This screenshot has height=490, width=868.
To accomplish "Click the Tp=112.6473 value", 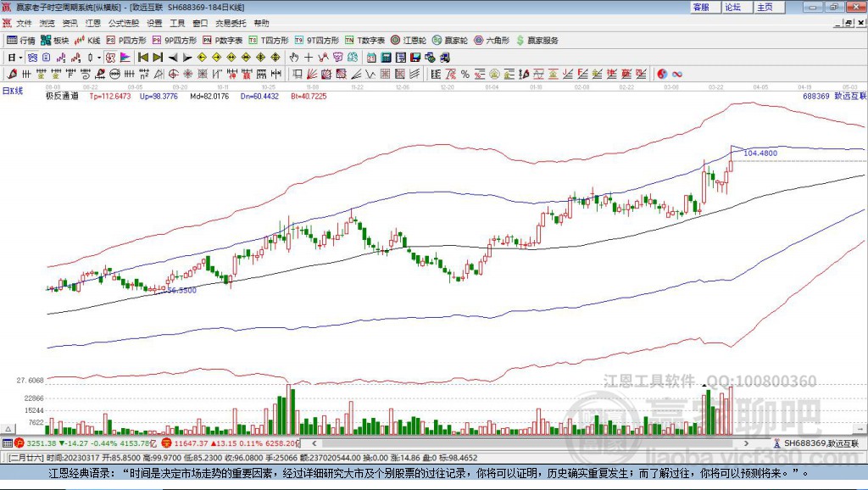I will 110,96.
